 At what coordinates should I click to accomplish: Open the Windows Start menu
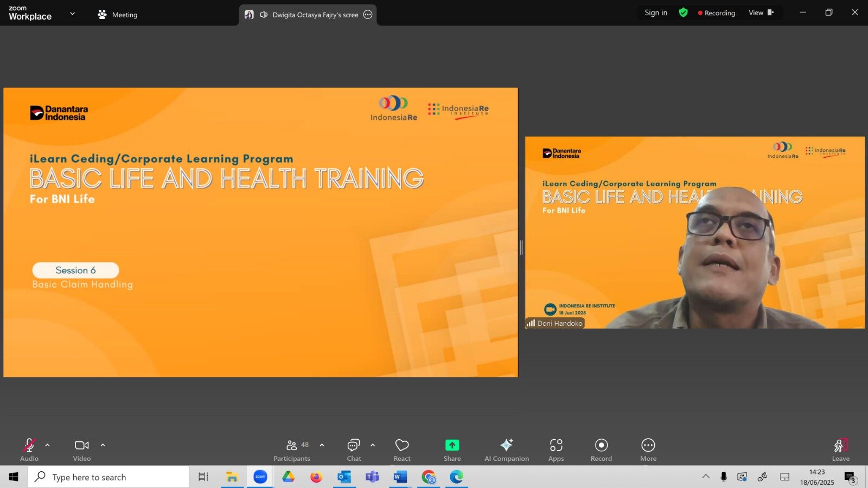point(14,477)
